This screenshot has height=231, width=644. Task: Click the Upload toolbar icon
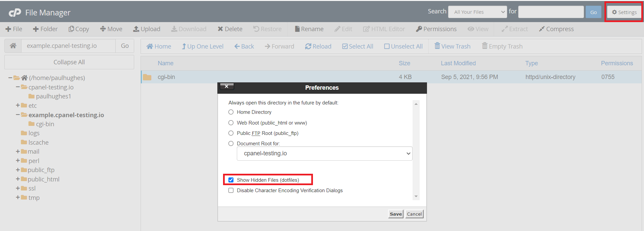(136, 29)
